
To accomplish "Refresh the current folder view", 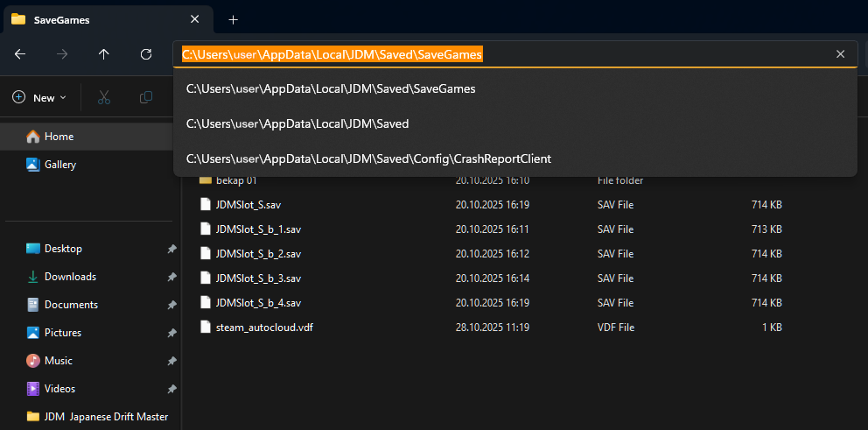I will click(x=146, y=54).
